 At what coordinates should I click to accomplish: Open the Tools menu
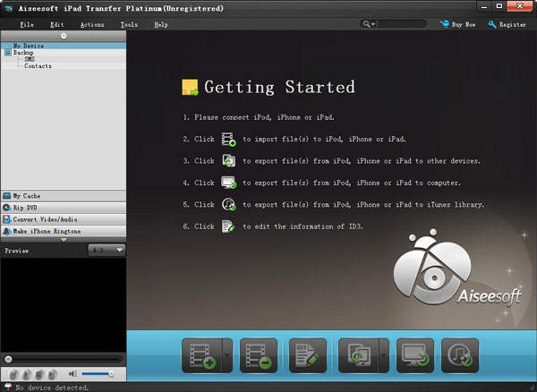pos(128,25)
